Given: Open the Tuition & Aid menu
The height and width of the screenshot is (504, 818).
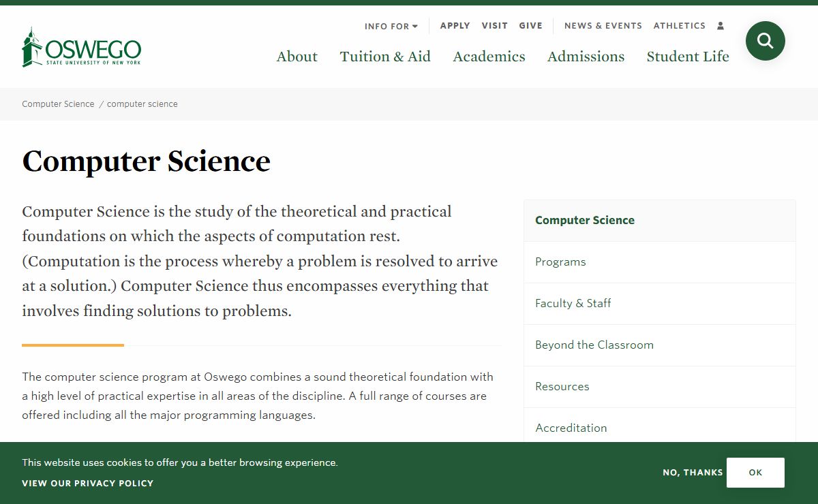Looking at the screenshot, I should click(x=385, y=57).
